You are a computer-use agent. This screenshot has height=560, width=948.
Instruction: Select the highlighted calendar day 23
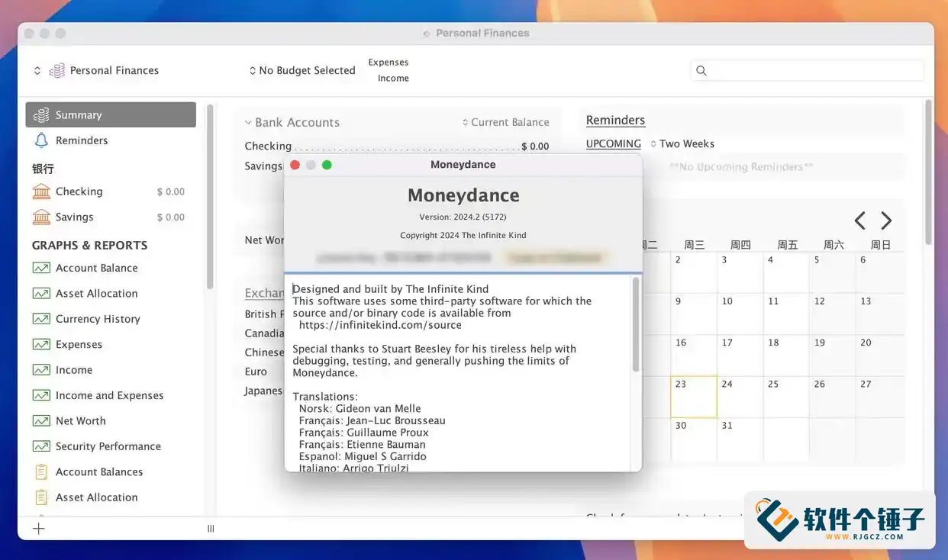[693, 397]
